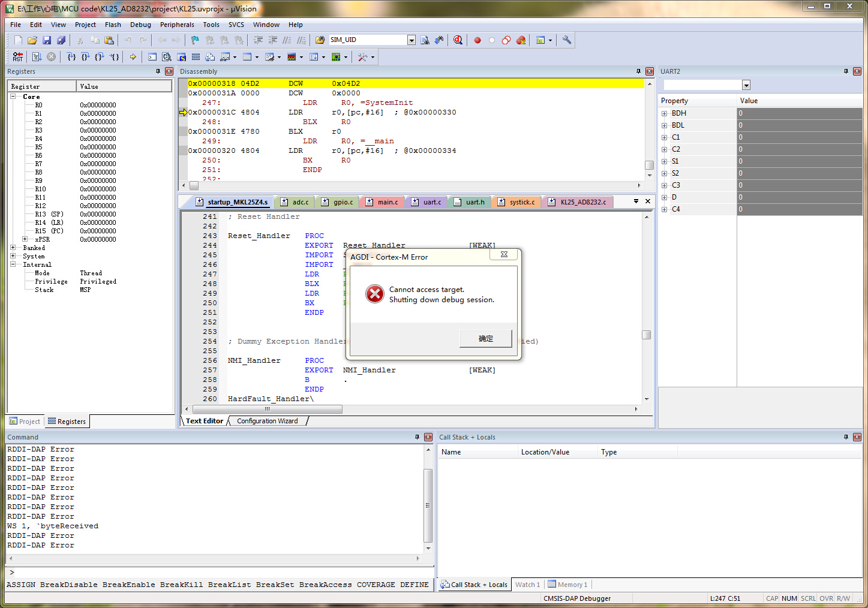
Task: Open the Window layout dropdown arrow
Action: pyautogui.click(x=550, y=40)
